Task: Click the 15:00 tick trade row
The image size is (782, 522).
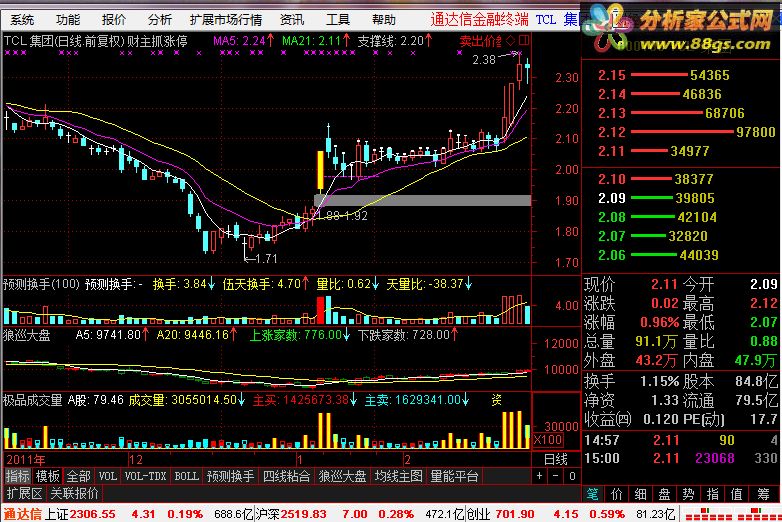Action: [x=680, y=458]
